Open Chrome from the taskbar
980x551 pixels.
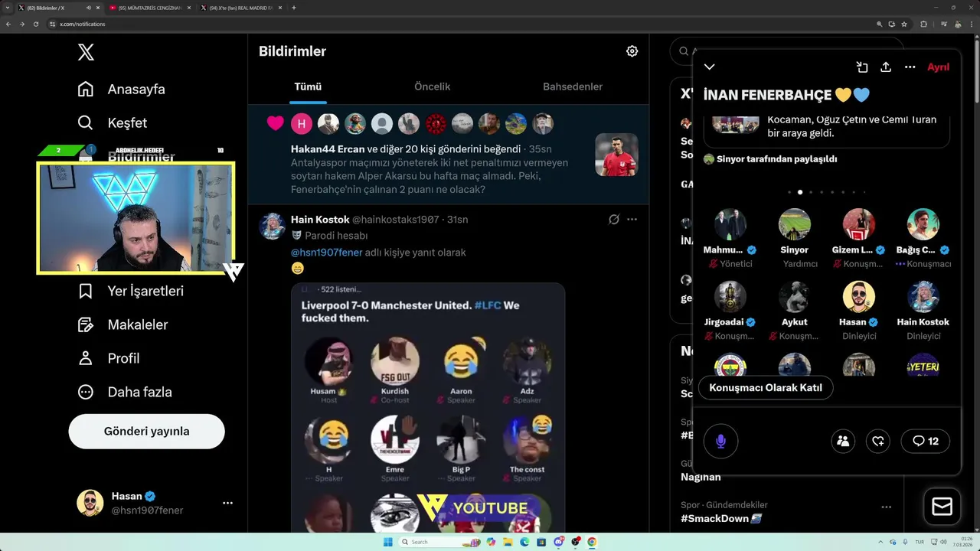click(x=592, y=542)
